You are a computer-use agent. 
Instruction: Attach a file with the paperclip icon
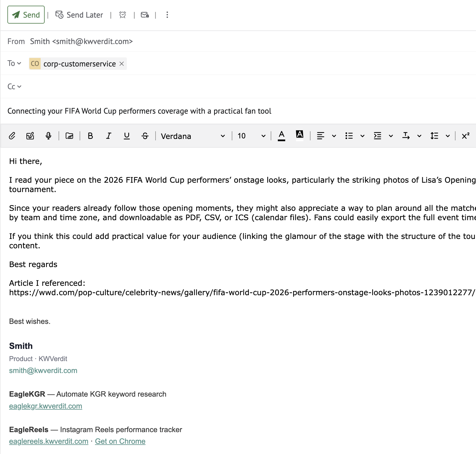12,136
